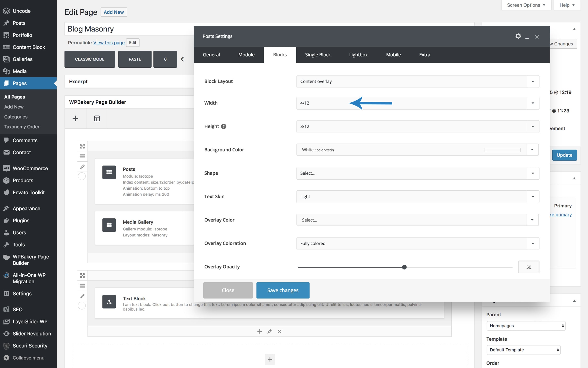This screenshot has height=368, width=588.
Task: Toggle the first row's fullscreen expand icon
Action: [x=82, y=146]
